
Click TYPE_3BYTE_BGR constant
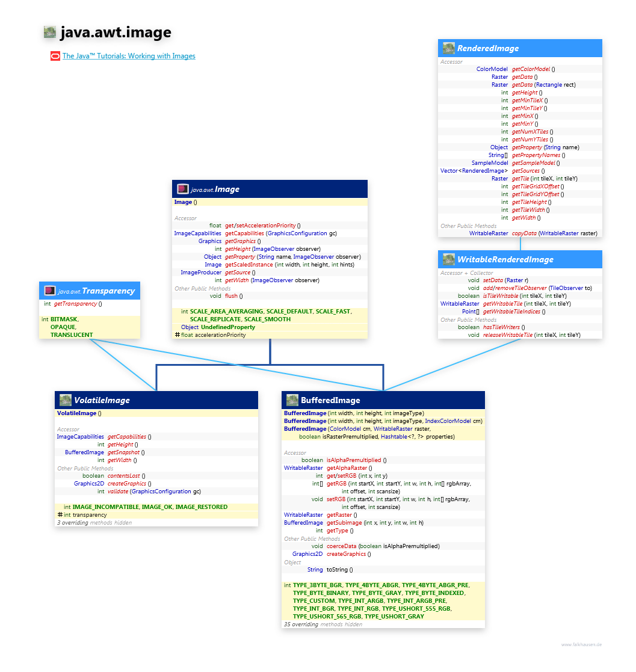click(318, 585)
